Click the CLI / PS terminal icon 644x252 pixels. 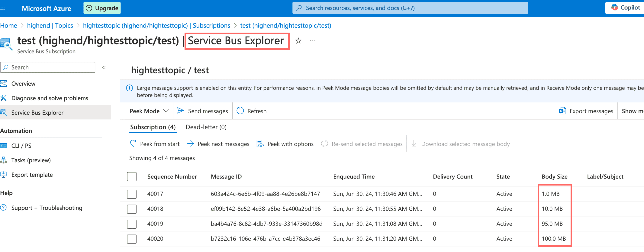pos(4,146)
